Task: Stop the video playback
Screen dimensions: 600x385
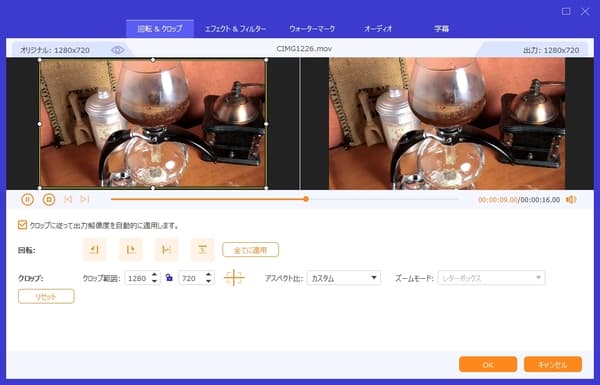Action: (49, 199)
